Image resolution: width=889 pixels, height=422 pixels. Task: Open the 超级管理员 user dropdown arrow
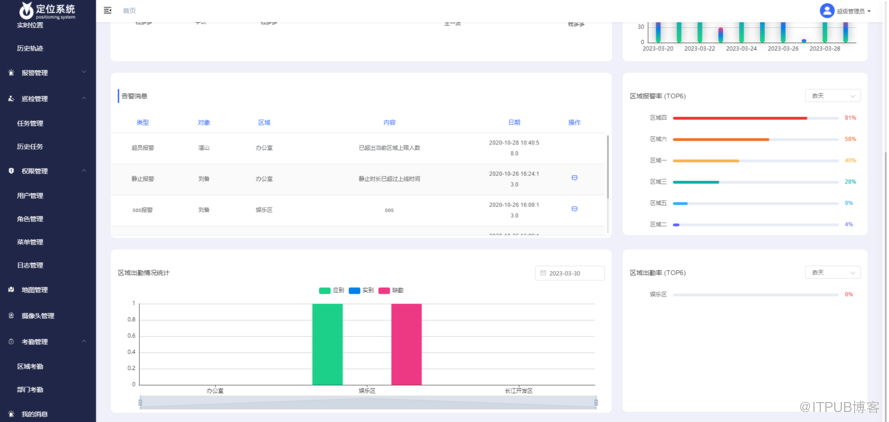(x=869, y=11)
